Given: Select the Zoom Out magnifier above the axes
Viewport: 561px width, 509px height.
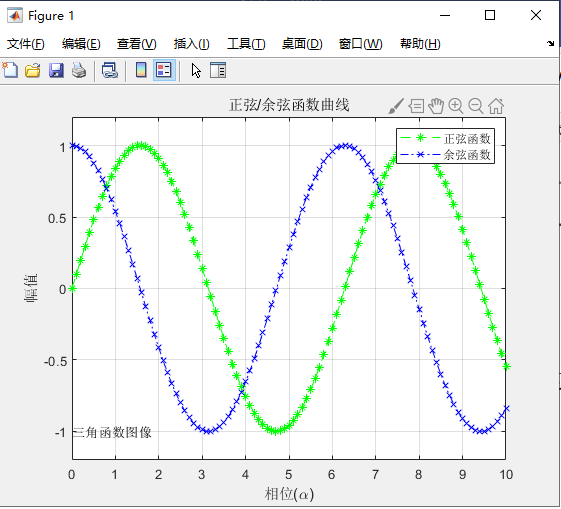Looking at the screenshot, I should click(476, 106).
